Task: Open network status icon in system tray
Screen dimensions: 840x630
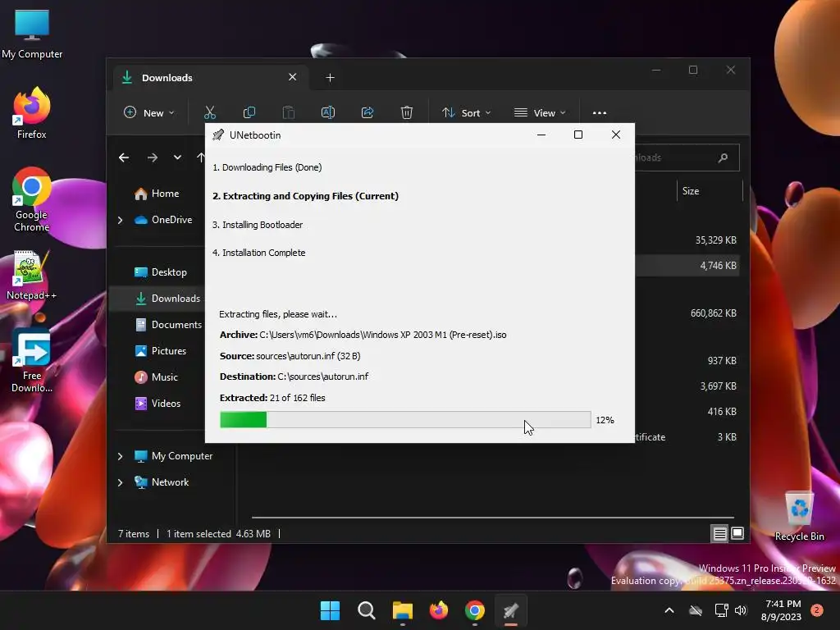Action: [x=721, y=610]
